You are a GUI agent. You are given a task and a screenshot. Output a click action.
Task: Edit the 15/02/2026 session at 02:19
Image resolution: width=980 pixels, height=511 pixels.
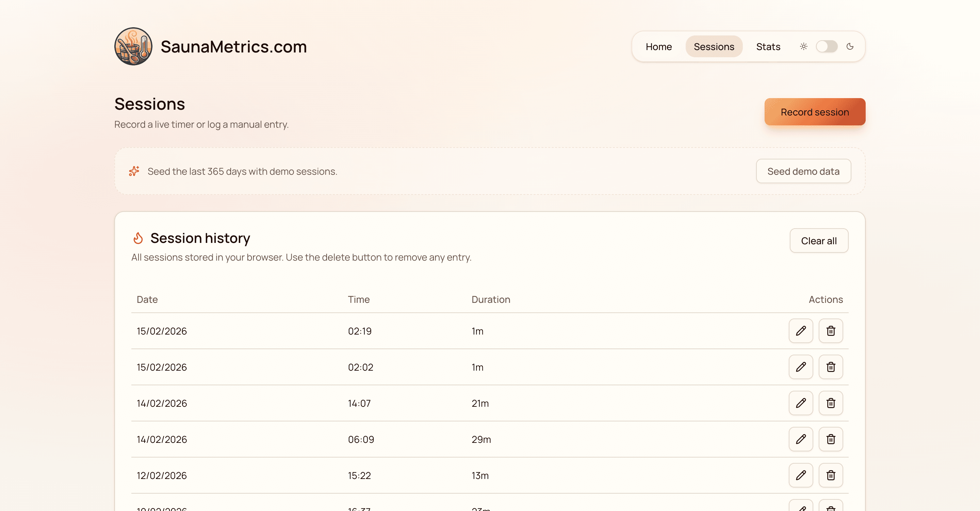click(801, 331)
